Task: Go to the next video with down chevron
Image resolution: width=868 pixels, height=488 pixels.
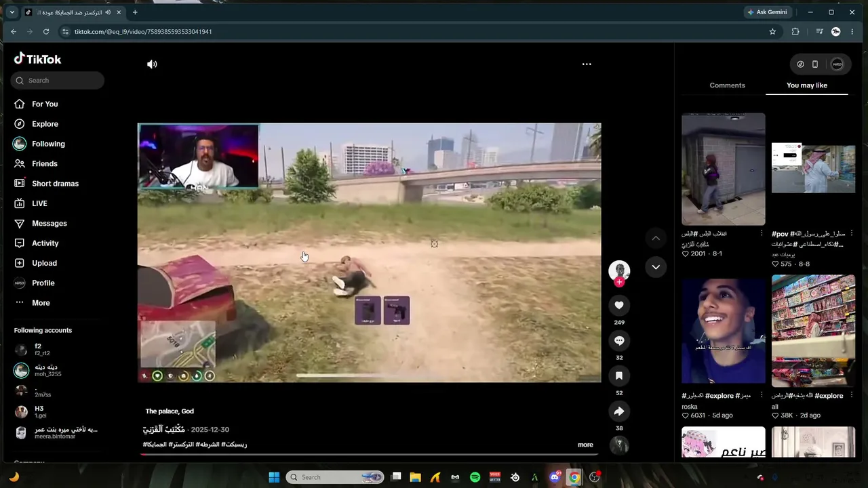Action: coord(656,267)
